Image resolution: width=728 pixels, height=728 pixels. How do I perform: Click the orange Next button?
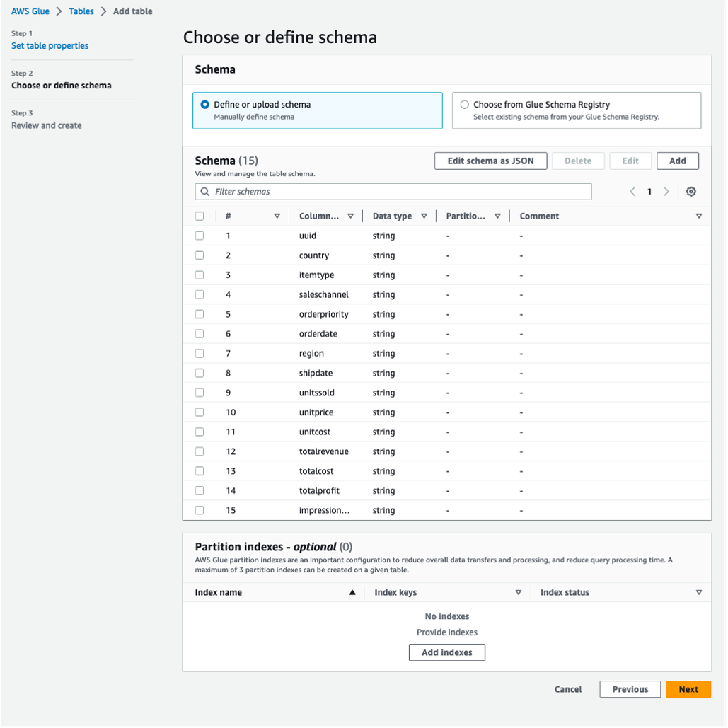click(x=688, y=690)
